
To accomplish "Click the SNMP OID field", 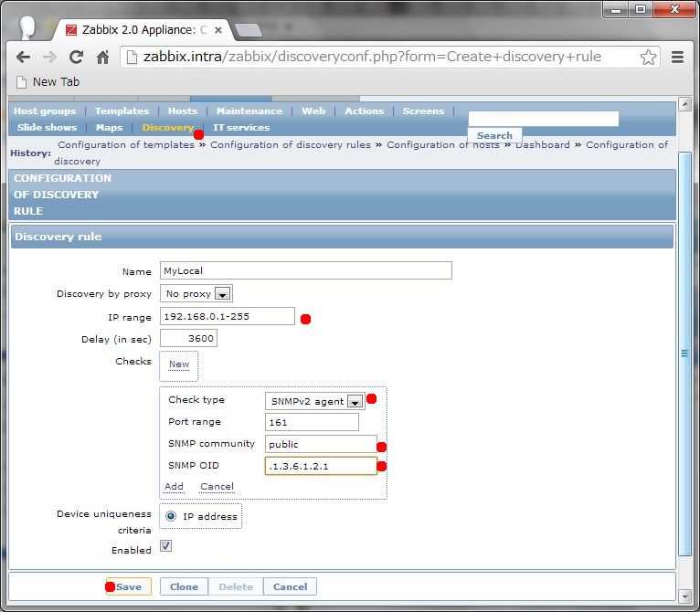I will [x=321, y=466].
